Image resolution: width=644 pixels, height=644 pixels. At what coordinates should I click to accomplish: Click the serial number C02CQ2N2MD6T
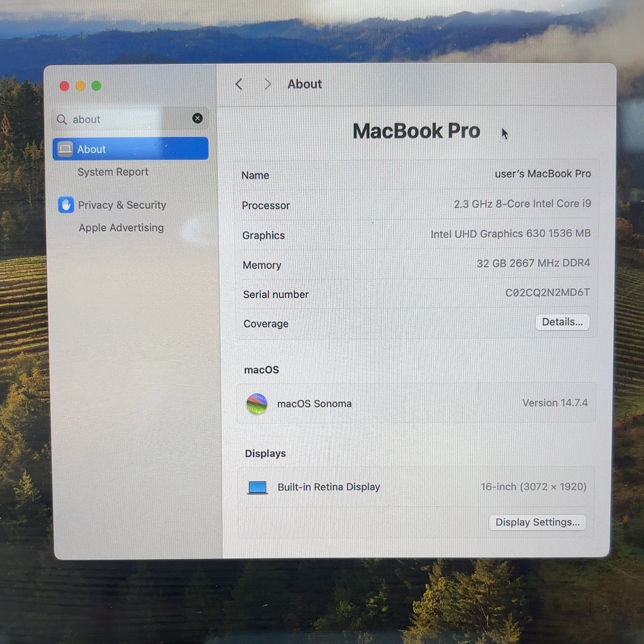coord(547,292)
